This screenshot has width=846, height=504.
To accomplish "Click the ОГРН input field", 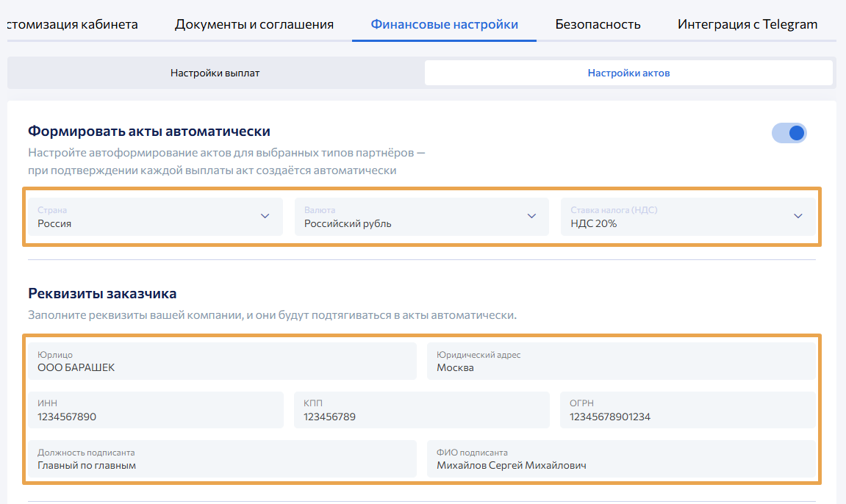I will coord(687,410).
